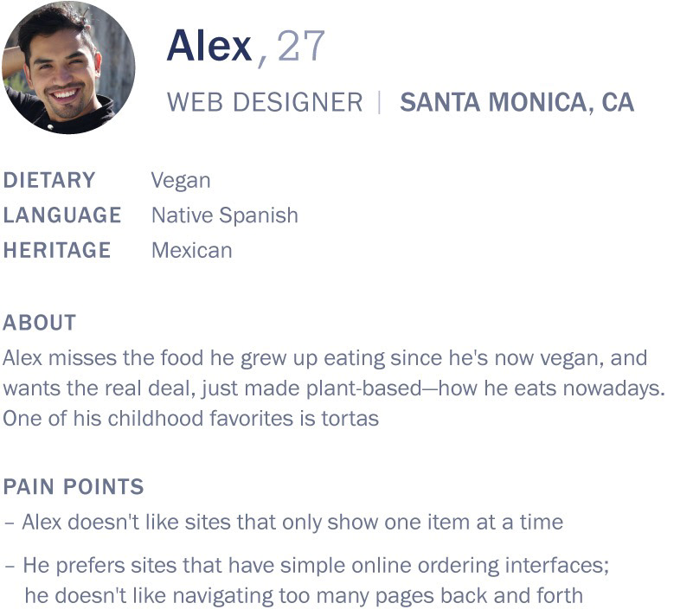Click pain point about simple ordering interfaces
This screenshot has height=616, width=693.
click(x=307, y=567)
